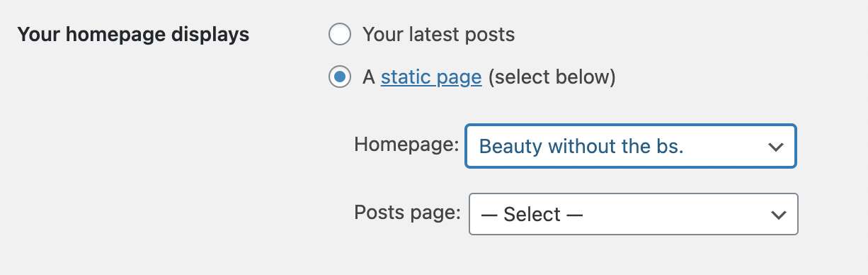Click the filled blue dot of the static page radio

(340, 77)
